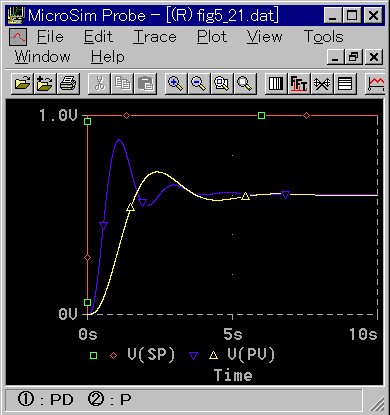Open the Trace menu

pos(155,37)
